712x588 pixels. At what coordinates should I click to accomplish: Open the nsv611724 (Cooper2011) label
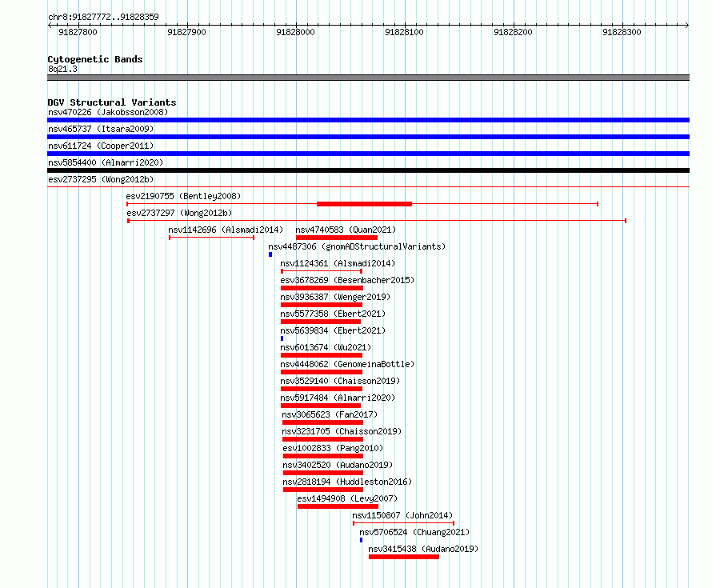pos(101,146)
